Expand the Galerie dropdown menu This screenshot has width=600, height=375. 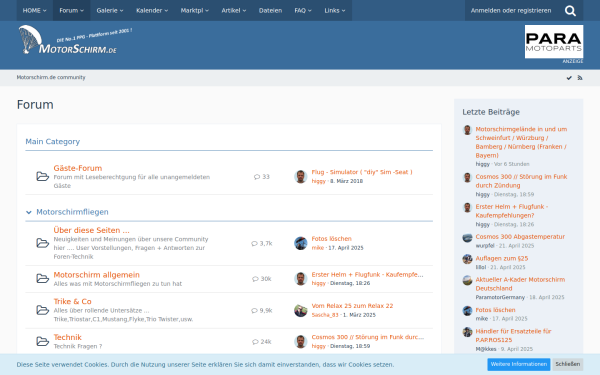110,10
